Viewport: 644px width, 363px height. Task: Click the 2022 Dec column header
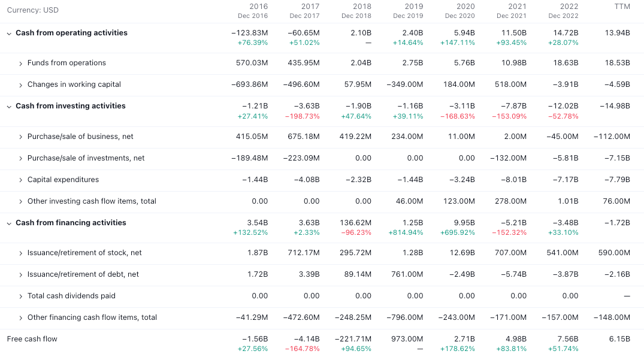563,11
